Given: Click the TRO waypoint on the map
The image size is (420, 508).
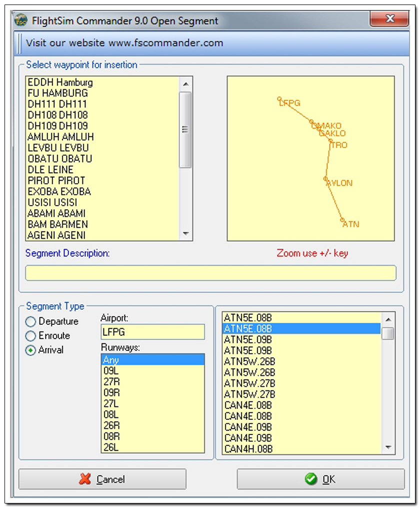Looking at the screenshot, I should click(x=330, y=141).
